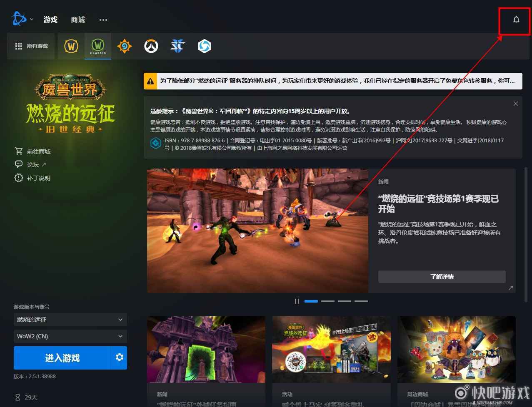This screenshot has height=407, width=532.
Task: Select the World of Warcraft retail icon
Action: click(71, 46)
